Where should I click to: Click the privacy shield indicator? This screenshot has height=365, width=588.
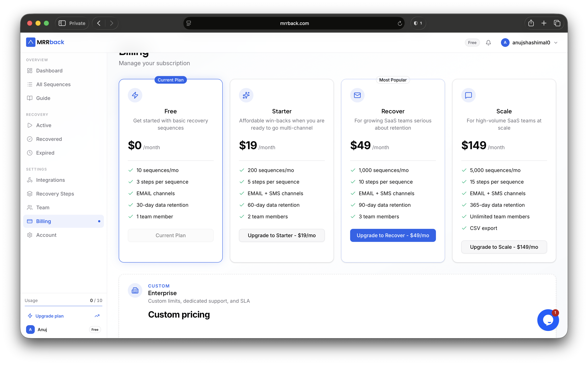pos(418,23)
